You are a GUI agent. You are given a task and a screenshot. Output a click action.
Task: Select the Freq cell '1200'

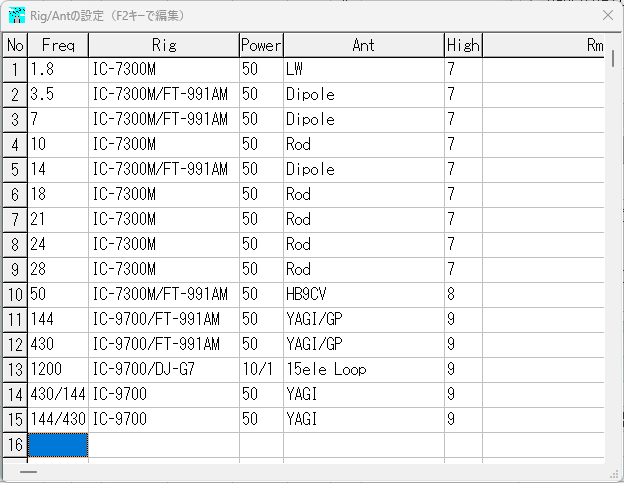pos(58,370)
